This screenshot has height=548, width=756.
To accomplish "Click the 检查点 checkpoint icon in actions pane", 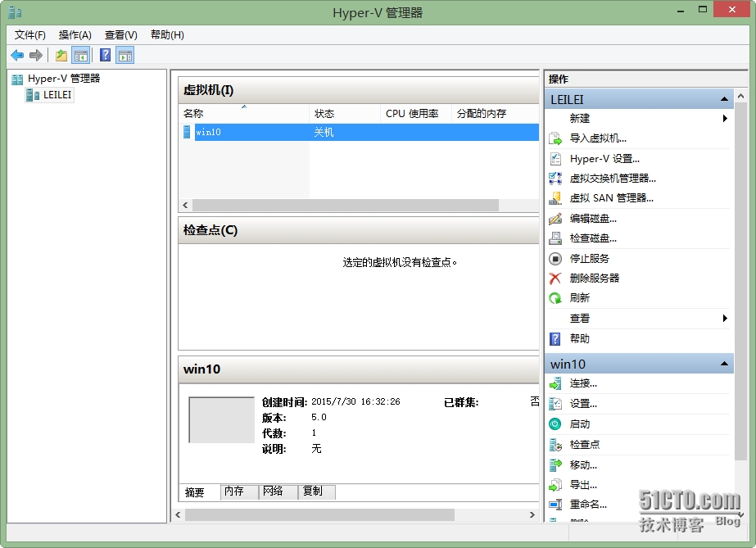I will 555,445.
